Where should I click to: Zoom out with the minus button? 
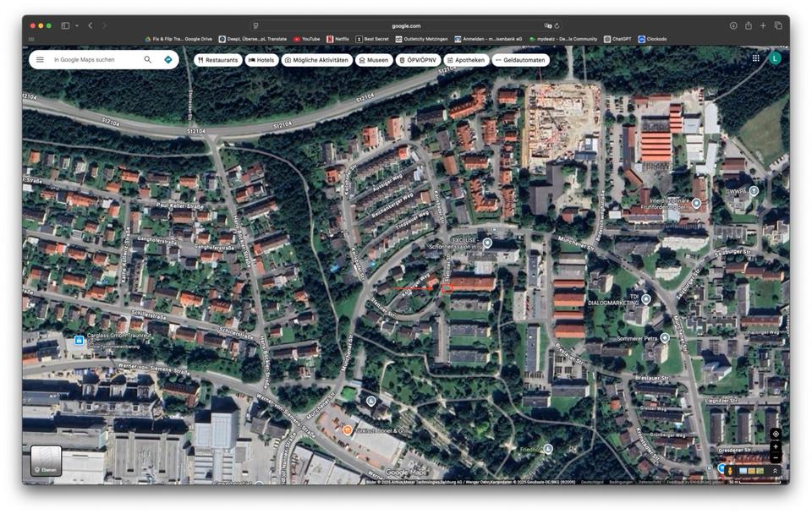coord(776,457)
